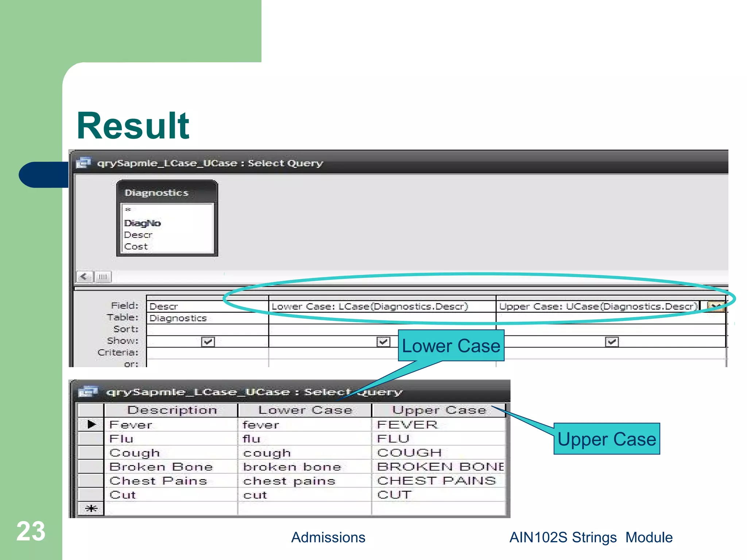Select DiagNo field in Diagnostics list
Viewport: 747px width, 560px height.
point(142,223)
